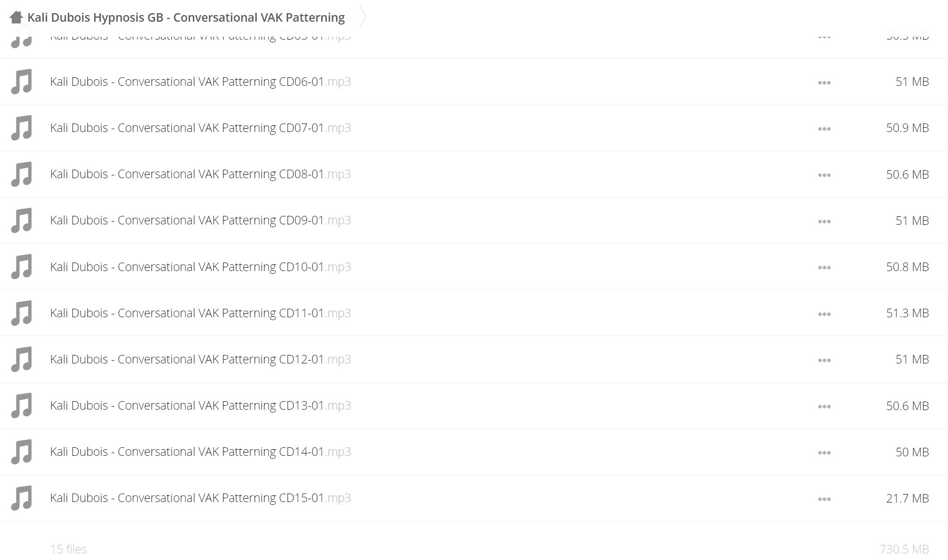Open the Kali Dubois Hypnosis GB breadcrumb folder
The image size is (948, 560).
click(186, 17)
